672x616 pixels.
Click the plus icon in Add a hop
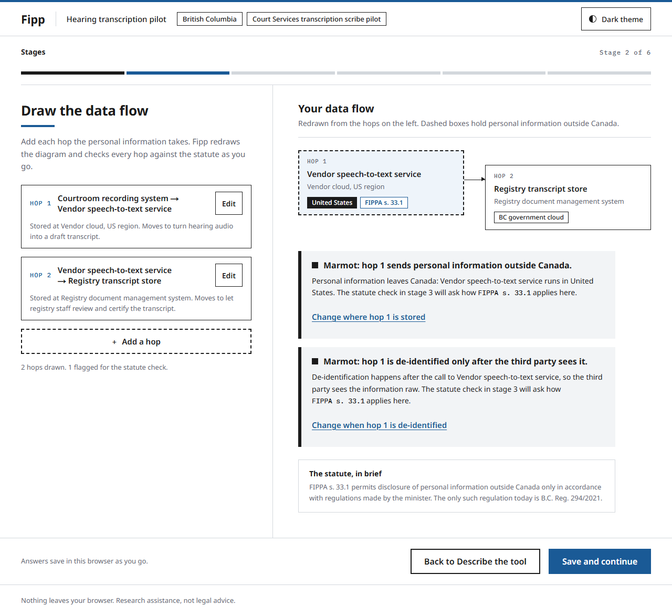[114, 342]
